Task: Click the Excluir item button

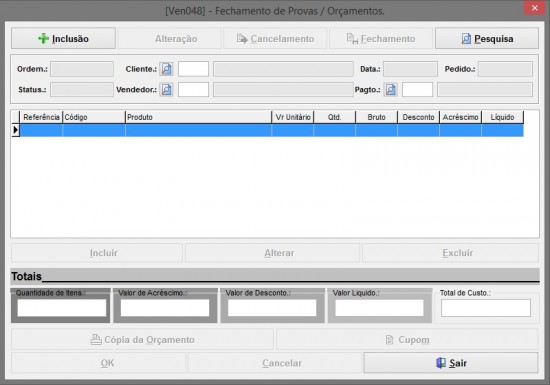Action: 451,253
